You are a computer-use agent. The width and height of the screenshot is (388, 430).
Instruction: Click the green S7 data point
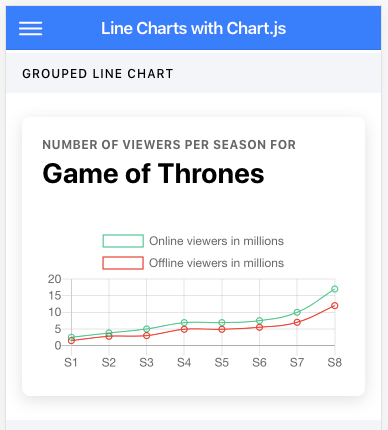click(x=297, y=312)
